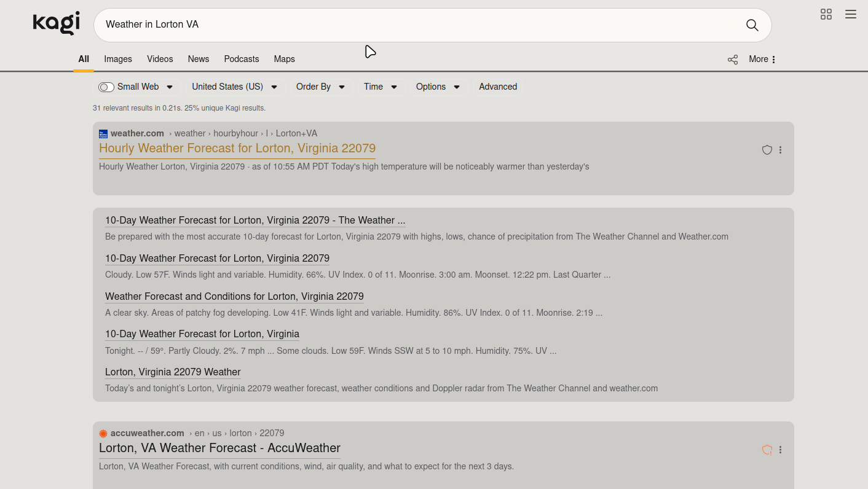This screenshot has width=868, height=489.
Task: Click the weather.com favicon
Action: tap(103, 134)
